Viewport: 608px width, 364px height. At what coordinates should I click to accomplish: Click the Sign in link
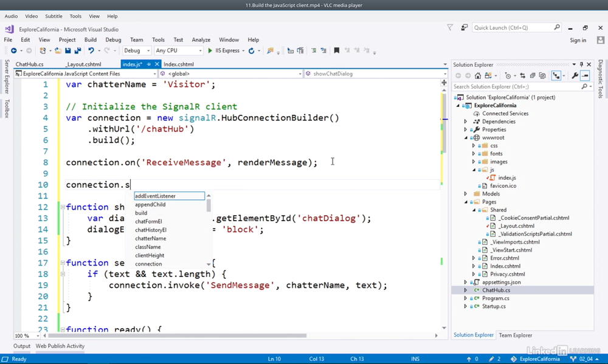(578, 40)
